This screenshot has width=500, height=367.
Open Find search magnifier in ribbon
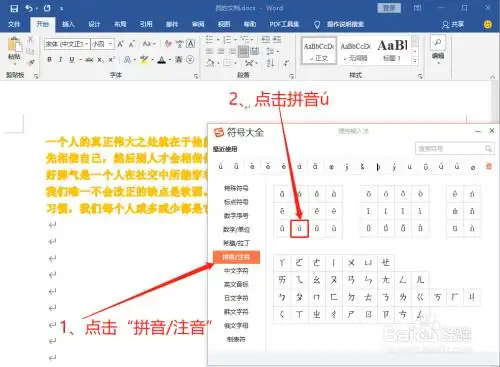[438, 42]
